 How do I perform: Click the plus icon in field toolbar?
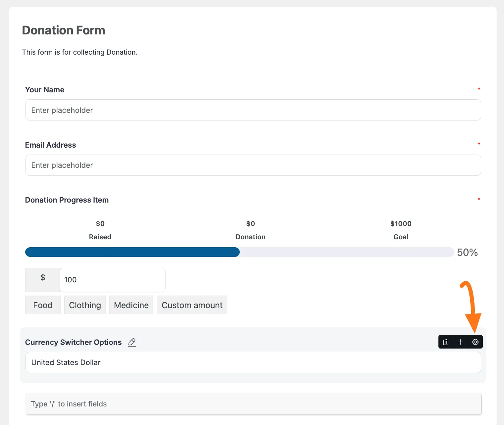pyautogui.click(x=460, y=342)
